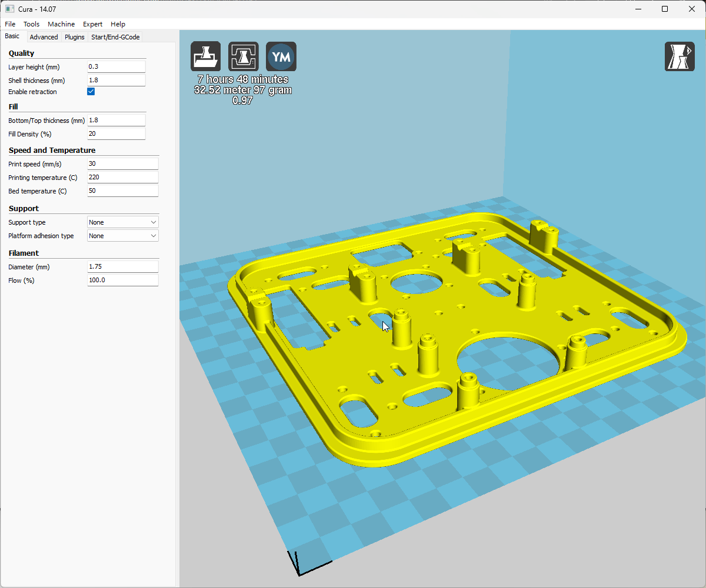Click the Bottom/Top thickness input field
The height and width of the screenshot is (588, 706).
[116, 120]
